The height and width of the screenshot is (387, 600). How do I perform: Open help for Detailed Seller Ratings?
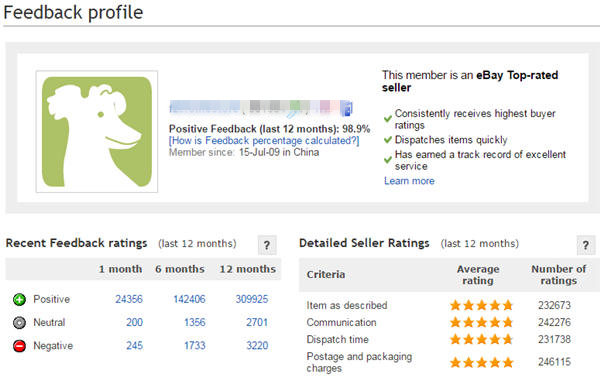pyautogui.click(x=585, y=245)
